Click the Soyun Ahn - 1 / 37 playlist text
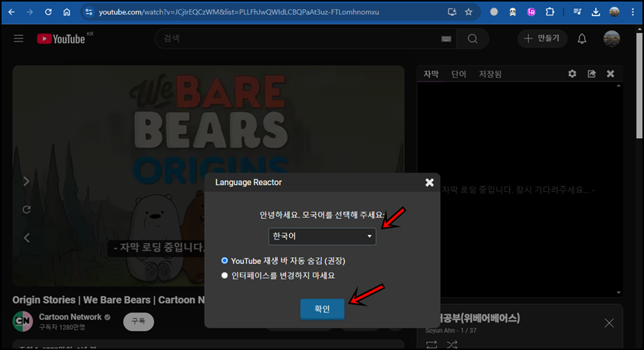 click(x=451, y=330)
